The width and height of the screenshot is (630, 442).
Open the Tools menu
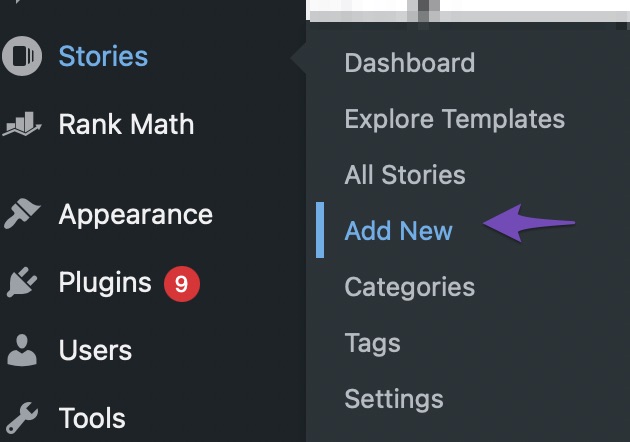pyautogui.click(x=92, y=418)
